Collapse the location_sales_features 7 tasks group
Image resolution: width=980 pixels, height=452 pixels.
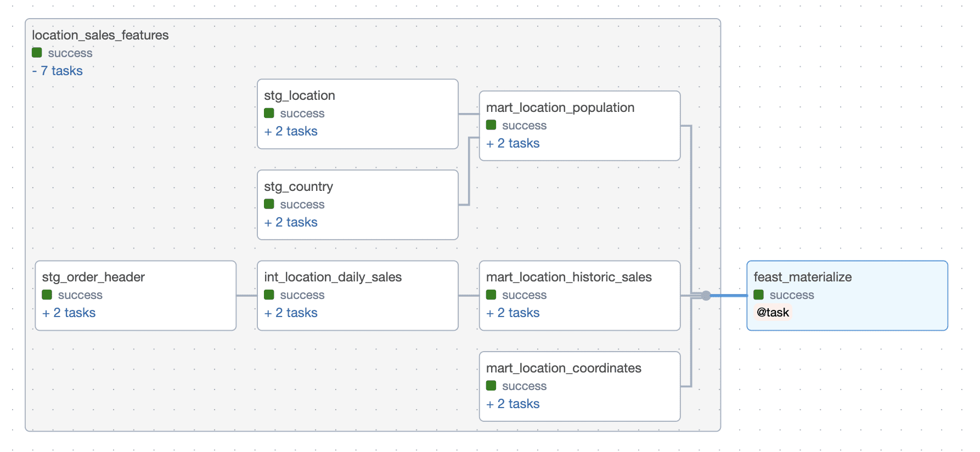coord(58,71)
